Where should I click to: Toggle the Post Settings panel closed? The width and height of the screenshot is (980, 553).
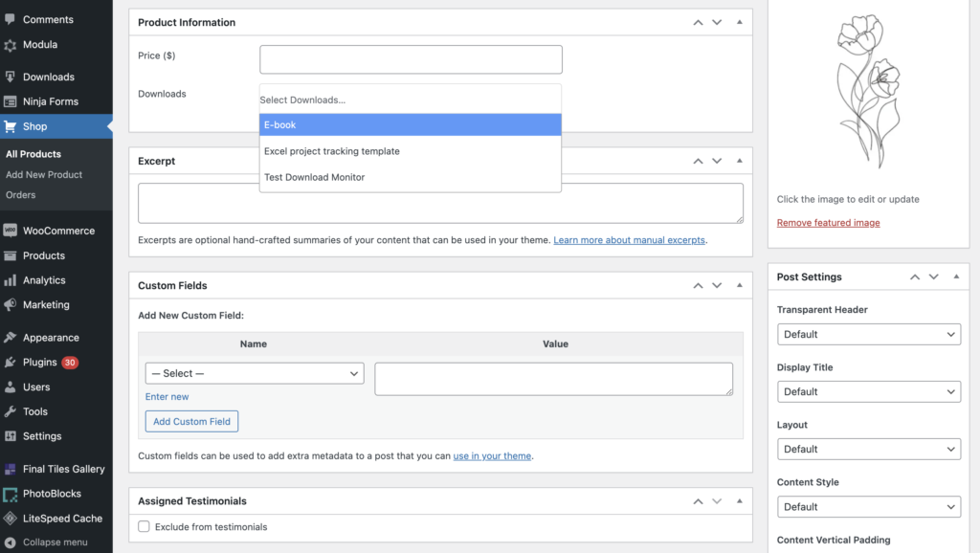(x=956, y=276)
